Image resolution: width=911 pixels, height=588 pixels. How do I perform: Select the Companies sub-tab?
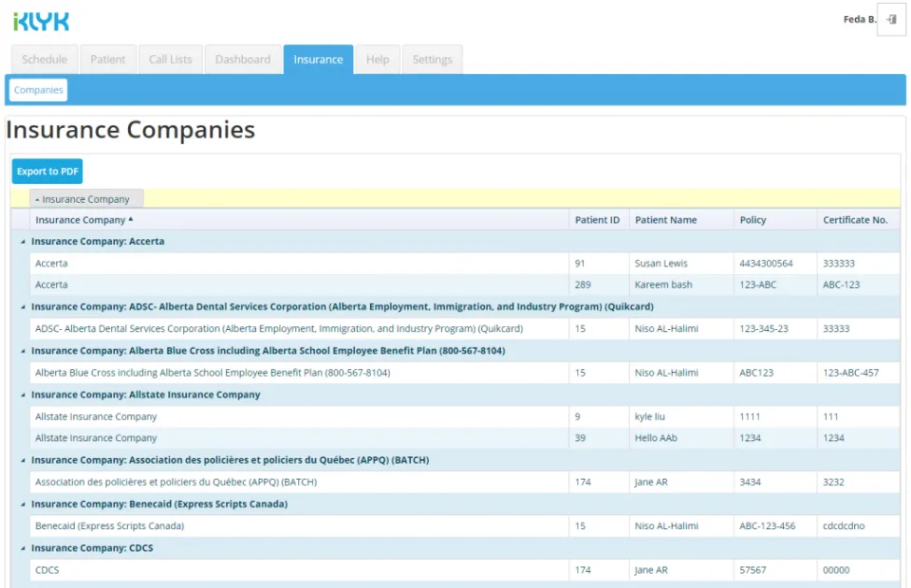click(38, 90)
